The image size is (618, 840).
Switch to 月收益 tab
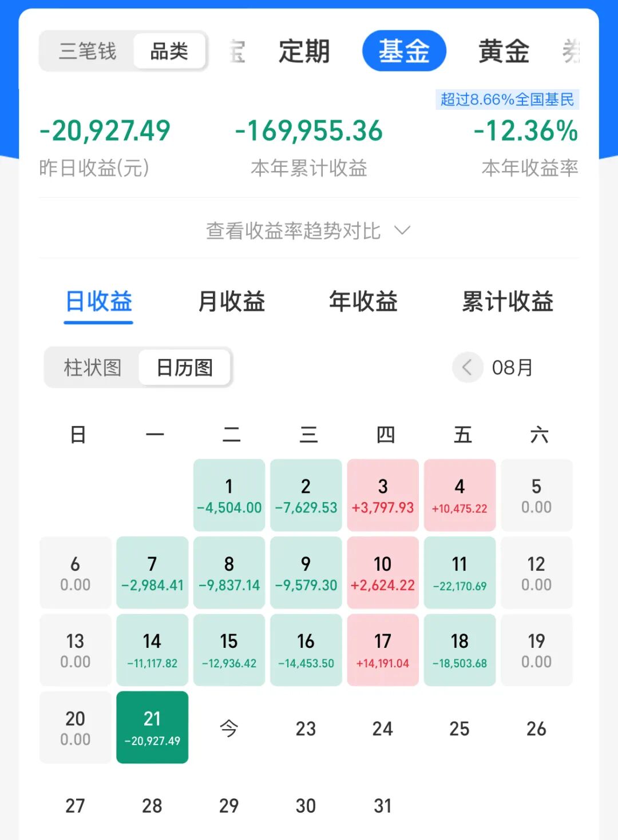coord(231,301)
